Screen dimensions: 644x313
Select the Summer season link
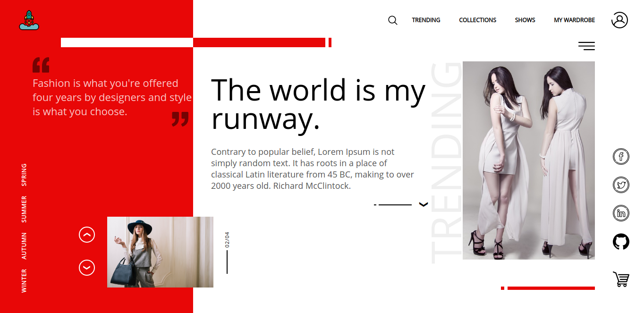(24, 209)
